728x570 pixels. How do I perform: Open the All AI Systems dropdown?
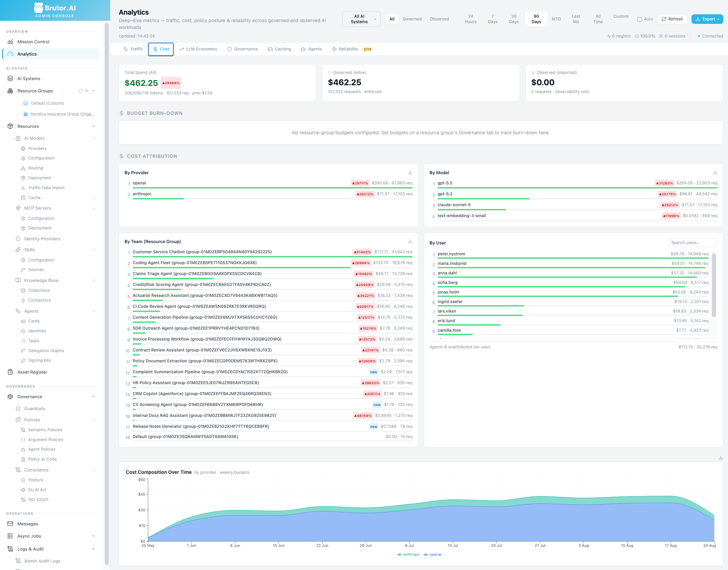coord(361,19)
